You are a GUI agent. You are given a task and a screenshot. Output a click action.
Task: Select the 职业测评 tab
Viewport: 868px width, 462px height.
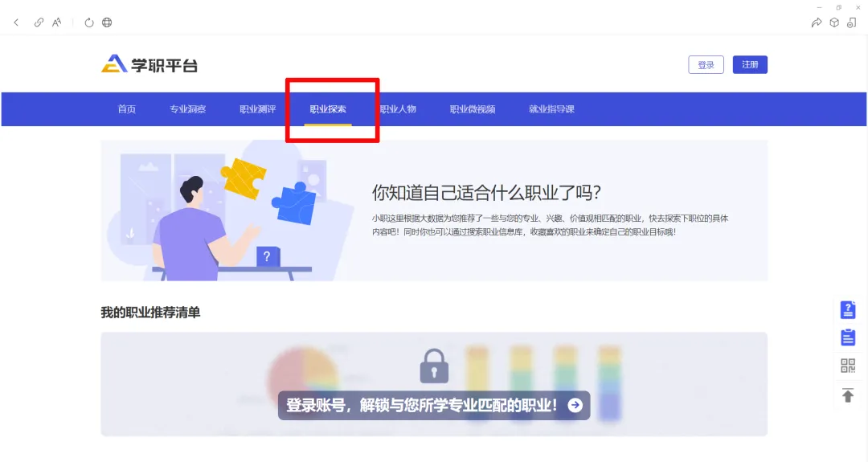[x=257, y=109]
